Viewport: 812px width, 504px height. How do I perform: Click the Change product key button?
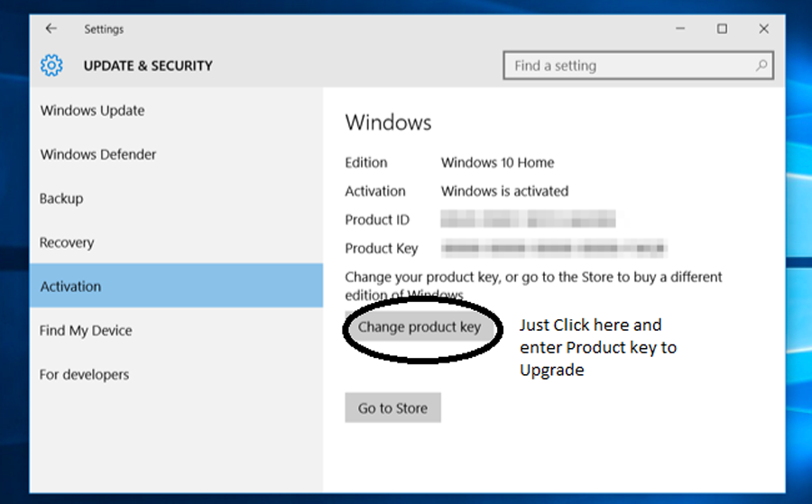point(419,327)
